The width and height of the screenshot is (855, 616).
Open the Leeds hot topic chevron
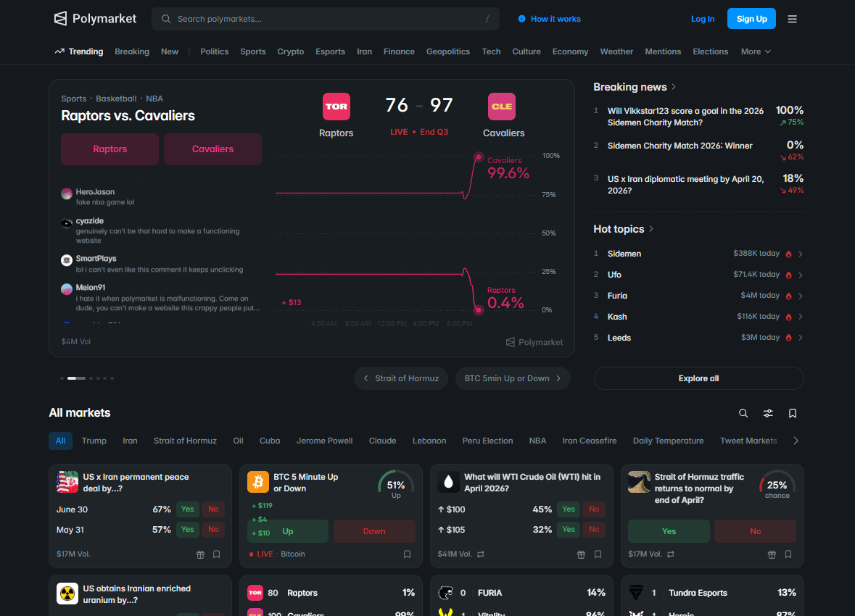click(x=801, y=338)
